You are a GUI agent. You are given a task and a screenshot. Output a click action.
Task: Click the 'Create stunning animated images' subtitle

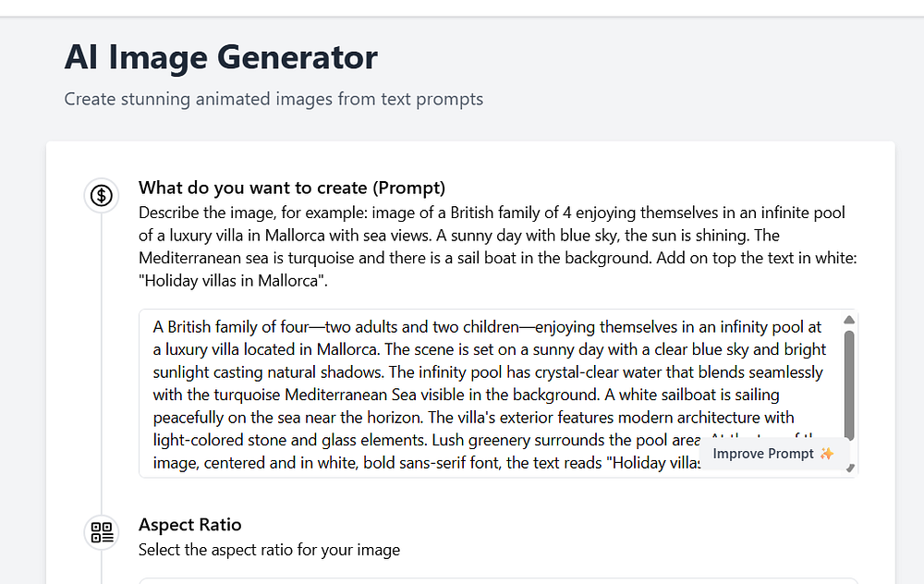pyautogui.click(x=274, y=98)
